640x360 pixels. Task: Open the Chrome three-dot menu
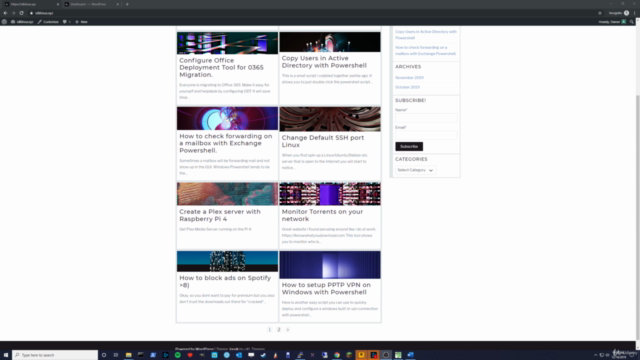[635, 13]
